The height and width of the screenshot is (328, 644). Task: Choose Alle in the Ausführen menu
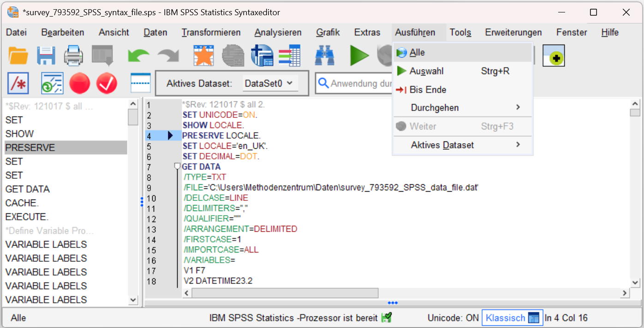pyautogui.click(x=417, y=53)
